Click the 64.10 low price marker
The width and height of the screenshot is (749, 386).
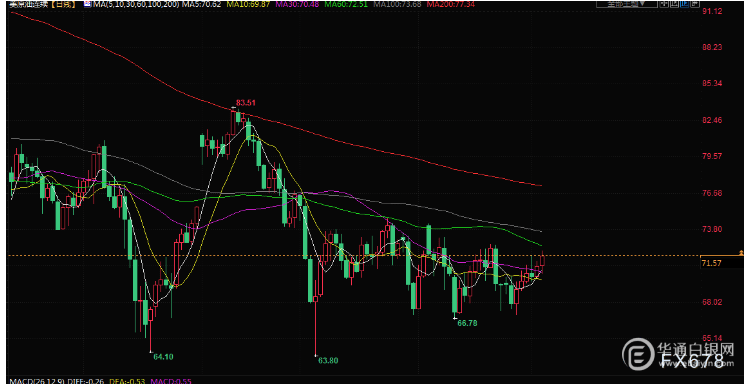pyautogui.click(x=162, y=356)
